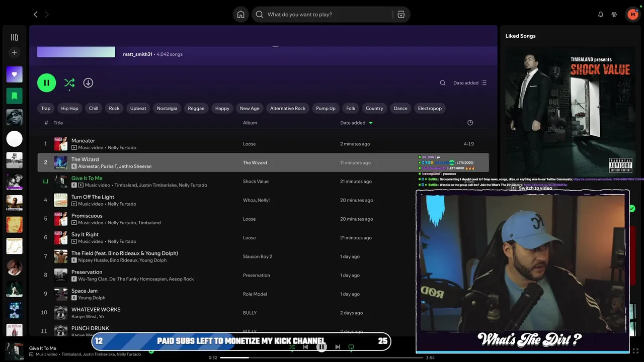The width and height of the screenshot is (644, 362).
Task: Filter by Pump Up tag
Action: pos(326,108)
